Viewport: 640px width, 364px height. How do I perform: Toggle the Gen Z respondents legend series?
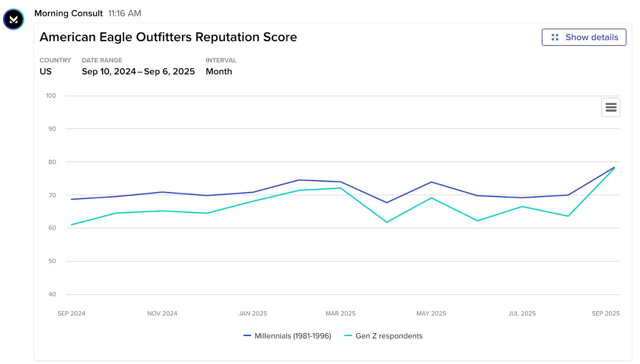point(384,336)
